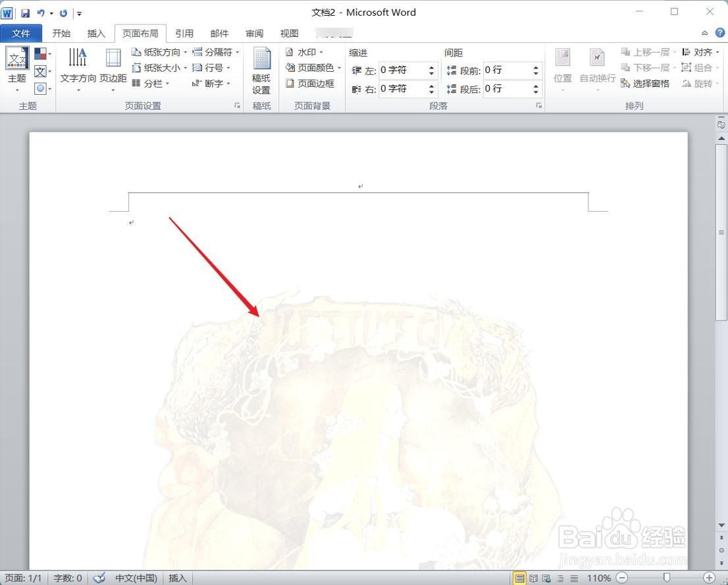
Task: Open the 断字 hyphenation dropdown
Action: tap(211, 84)
